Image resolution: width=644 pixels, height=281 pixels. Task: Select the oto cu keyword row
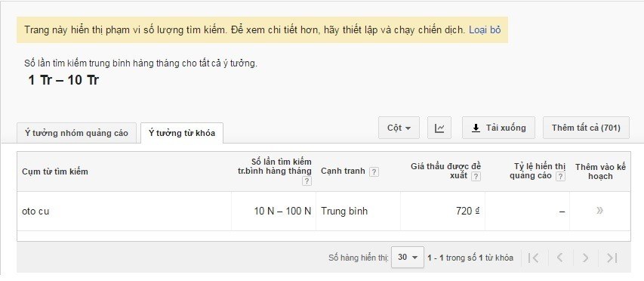(324, 212)
